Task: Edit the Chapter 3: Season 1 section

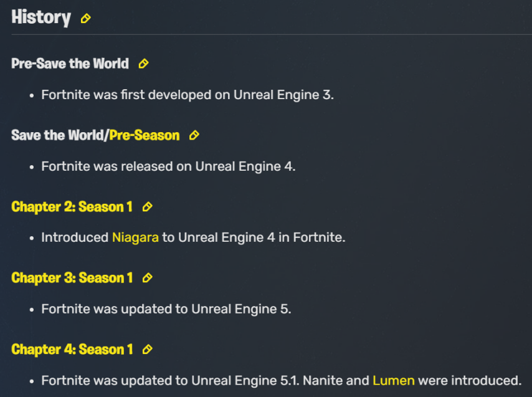Action: 147,278
